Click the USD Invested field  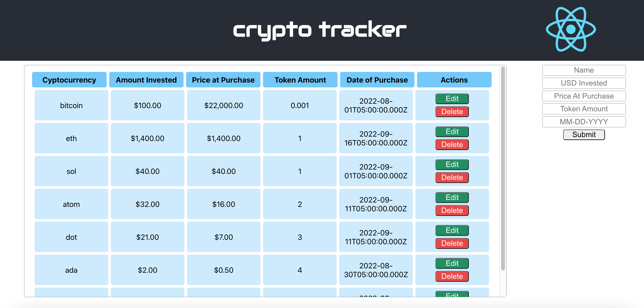[584, 83]
